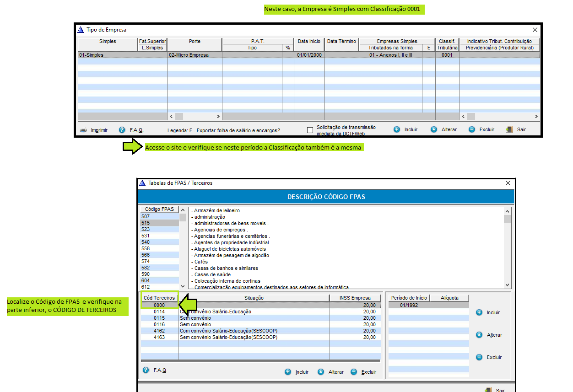Click the INSS Empresa column header
573x392 pixels.
click(355, 298)
